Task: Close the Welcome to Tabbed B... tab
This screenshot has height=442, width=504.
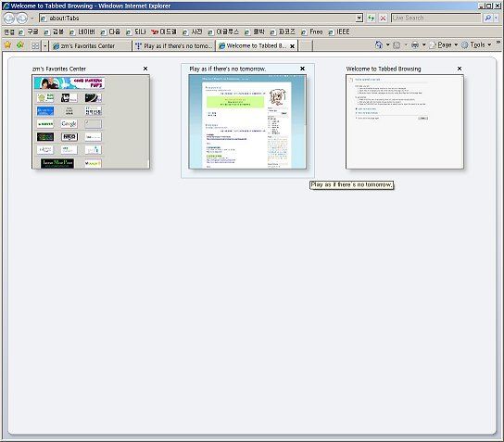Action: (292, 46)
